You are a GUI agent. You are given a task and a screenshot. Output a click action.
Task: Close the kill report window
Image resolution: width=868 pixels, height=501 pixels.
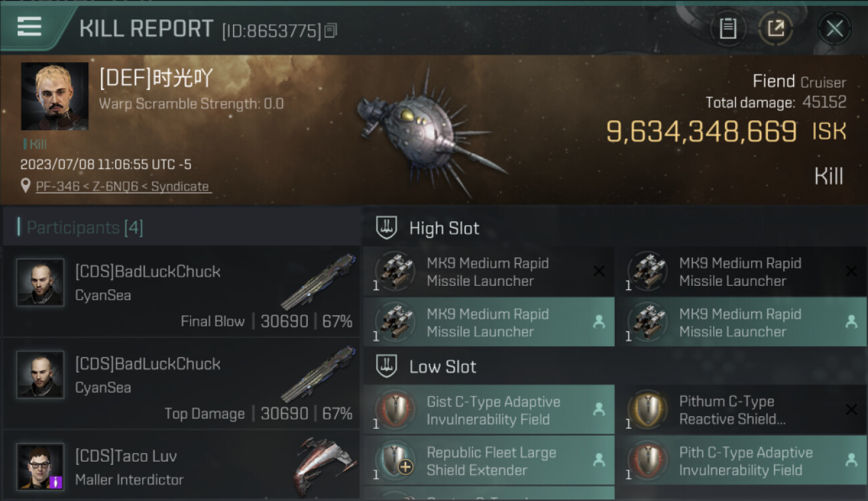(x=834, y=29)
